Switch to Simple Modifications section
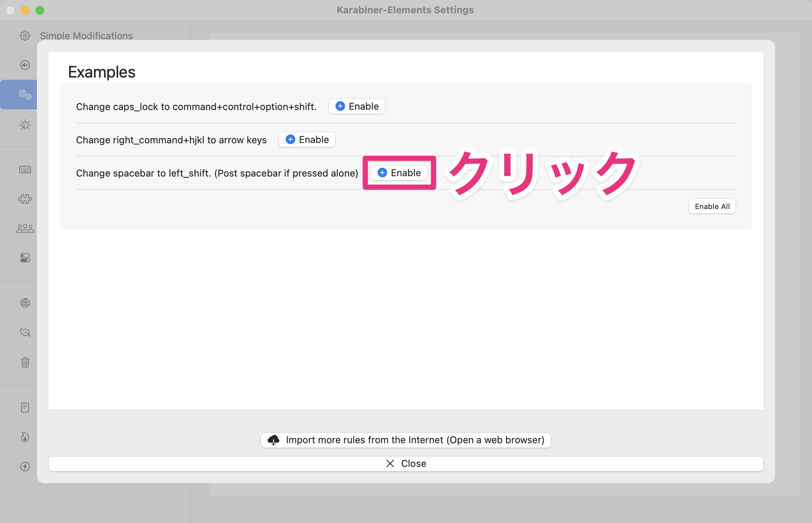Image resolution: width=812 pixels, height=523 pixels. click(x=86, y=36)
